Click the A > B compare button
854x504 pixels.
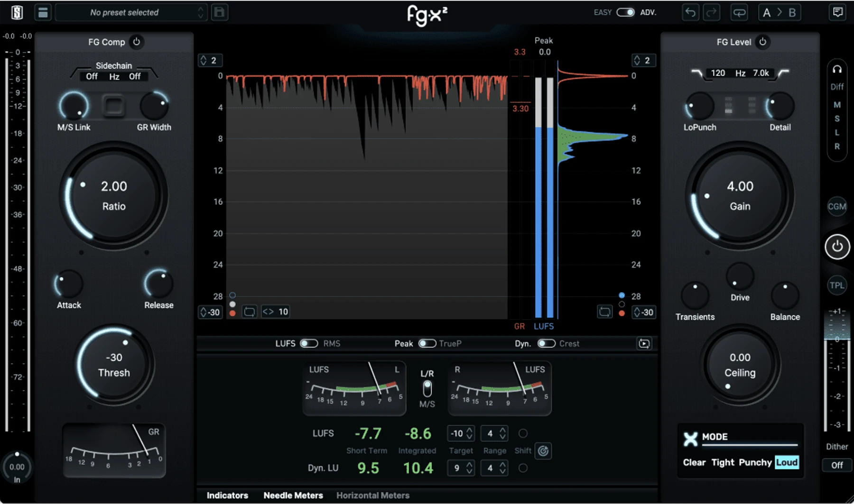point(779,12)
